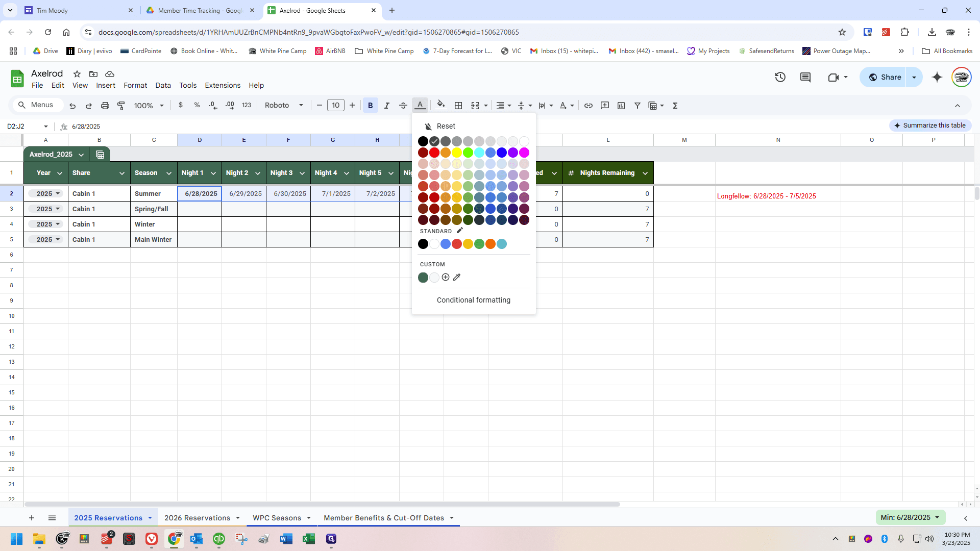
Task: Toggle strikethrough formatting button
Action: [x=403, y=105]
